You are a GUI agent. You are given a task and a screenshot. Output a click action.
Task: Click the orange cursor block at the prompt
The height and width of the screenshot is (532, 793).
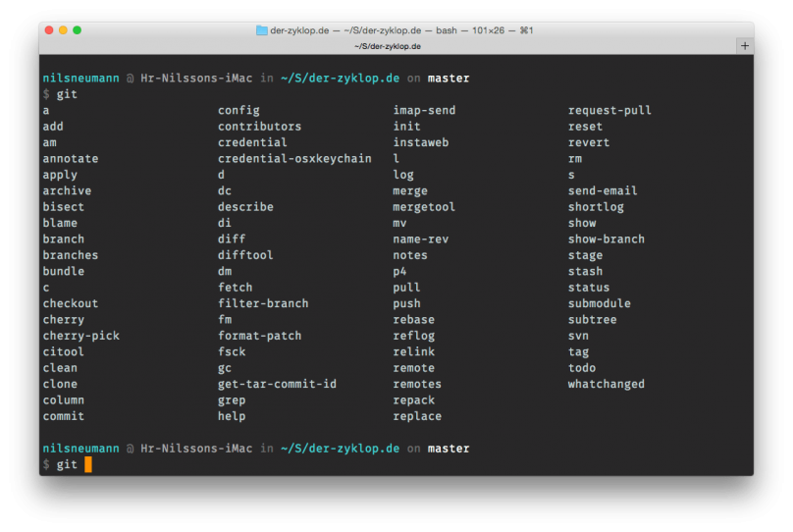pyautogui.click(x=88, y=464)
